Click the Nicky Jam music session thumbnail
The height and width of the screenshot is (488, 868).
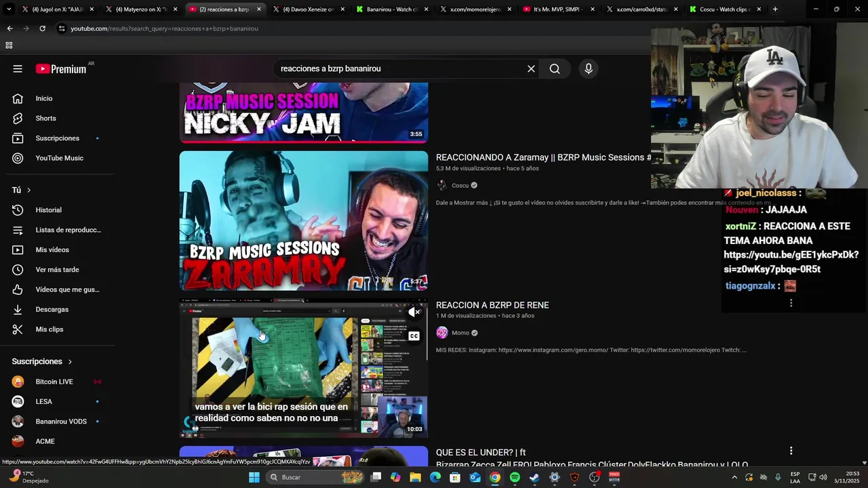pos(304,113)
